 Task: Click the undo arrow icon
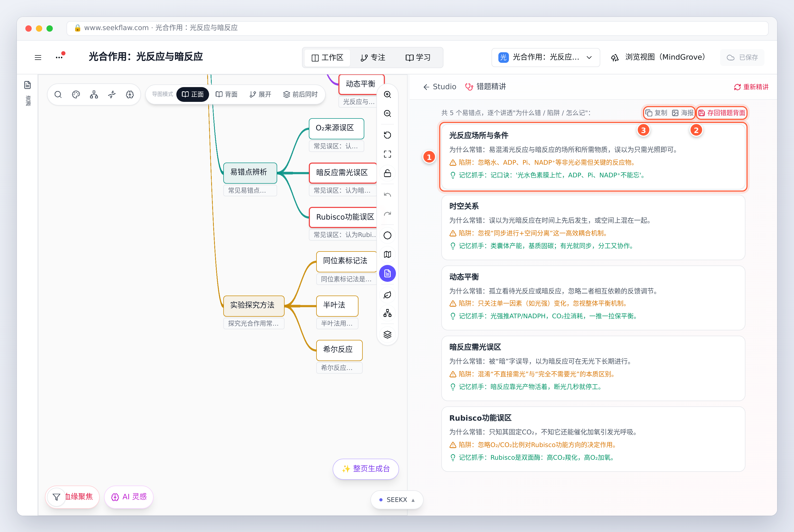[x=387, y=195]
